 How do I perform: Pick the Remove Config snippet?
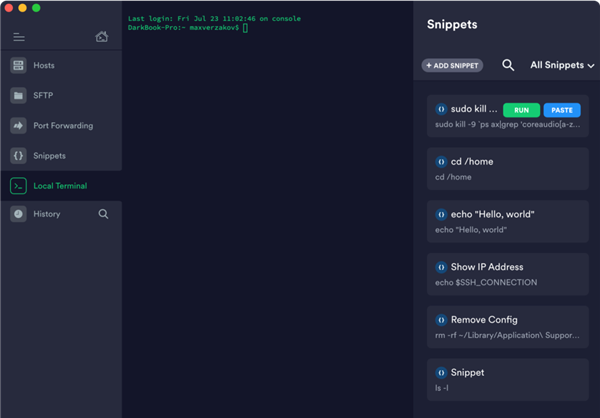pos(507,326)
